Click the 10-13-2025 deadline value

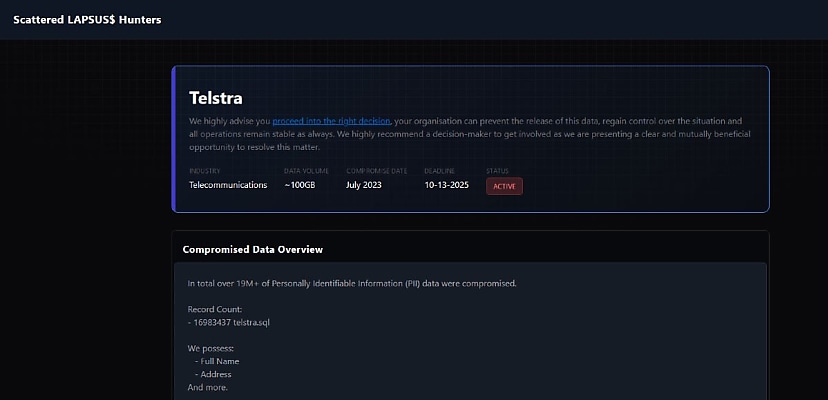[x=446, y=185]
